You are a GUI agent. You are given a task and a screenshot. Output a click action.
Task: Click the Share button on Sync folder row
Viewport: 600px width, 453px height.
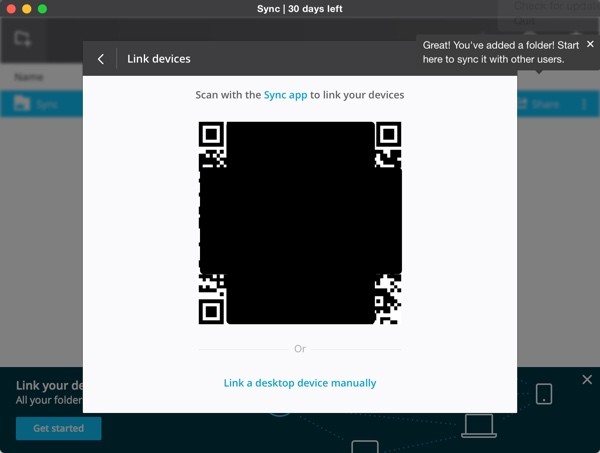click(539, 104)
